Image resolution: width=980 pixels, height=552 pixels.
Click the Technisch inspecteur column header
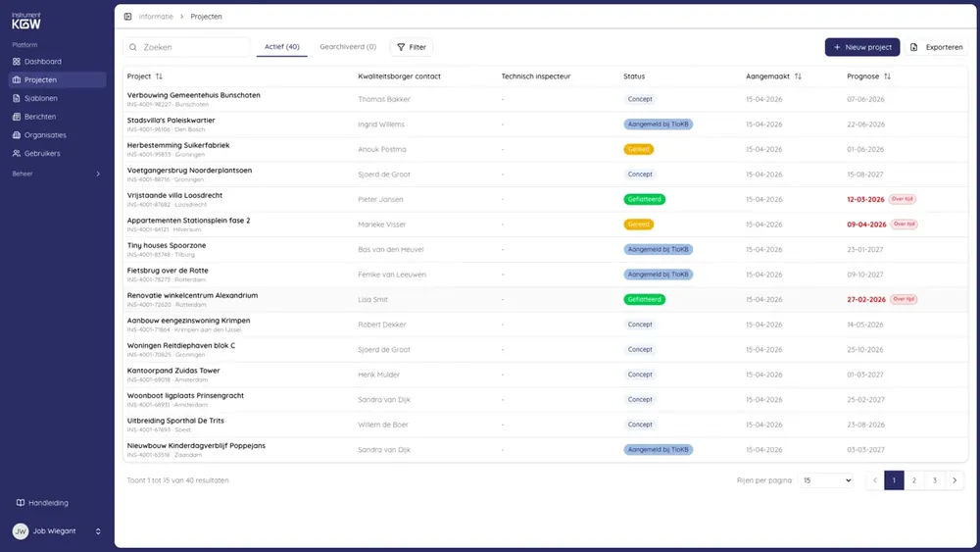click(x=536, y=76)
